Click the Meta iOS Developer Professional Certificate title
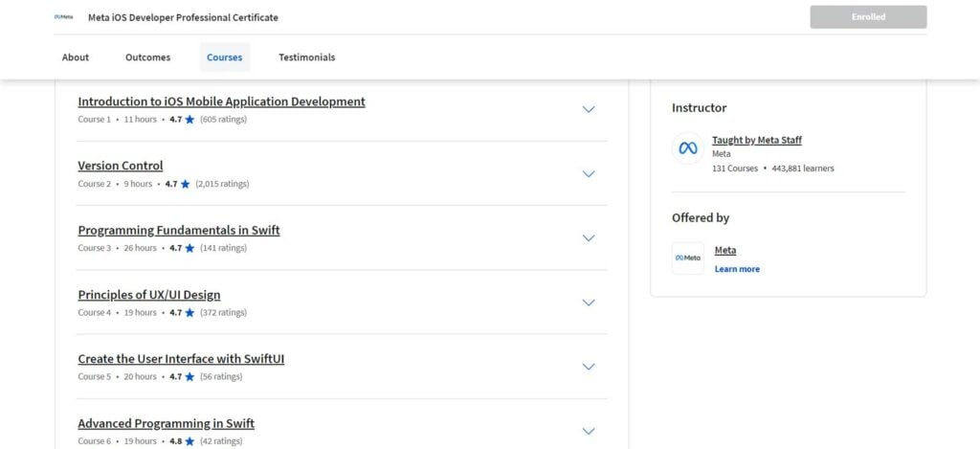Image resolution: width=980 pixels, height=449 pixels. coord(183,17)
